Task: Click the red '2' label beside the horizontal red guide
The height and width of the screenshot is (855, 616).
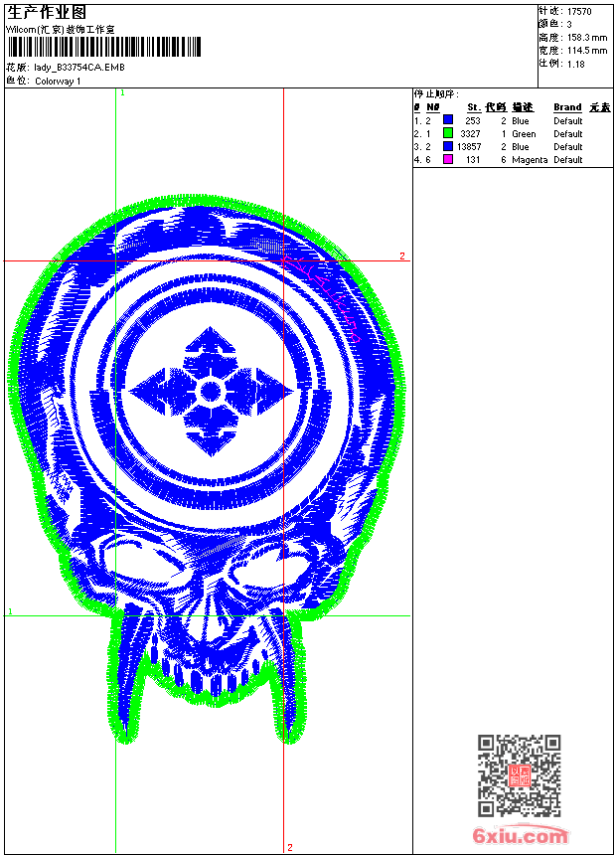Action: point(401,256)
